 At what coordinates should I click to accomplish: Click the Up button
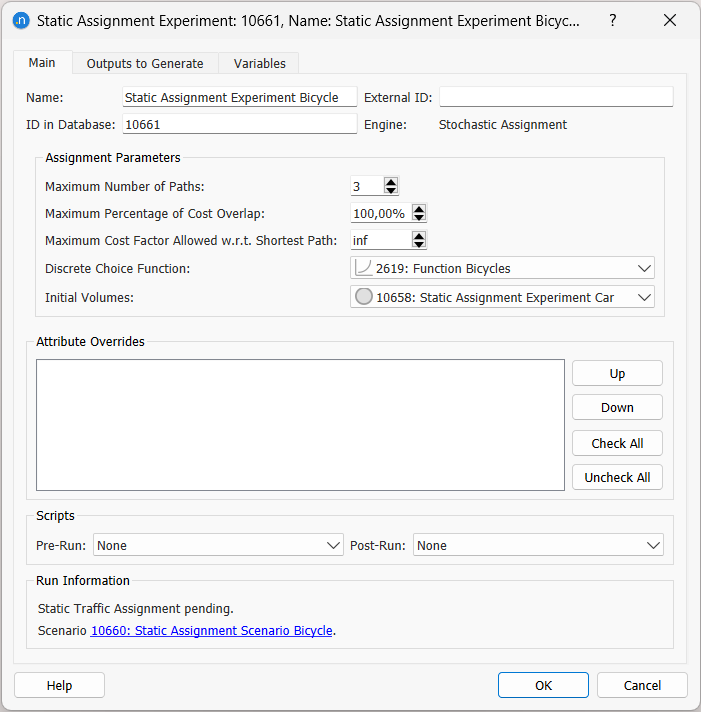[617, 373]
